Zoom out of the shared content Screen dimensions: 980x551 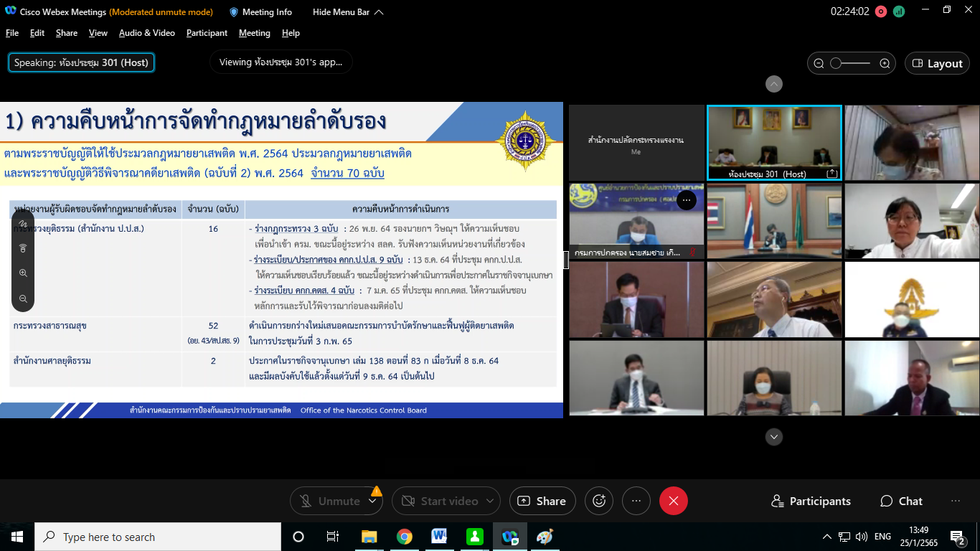(x=23, y=298)
